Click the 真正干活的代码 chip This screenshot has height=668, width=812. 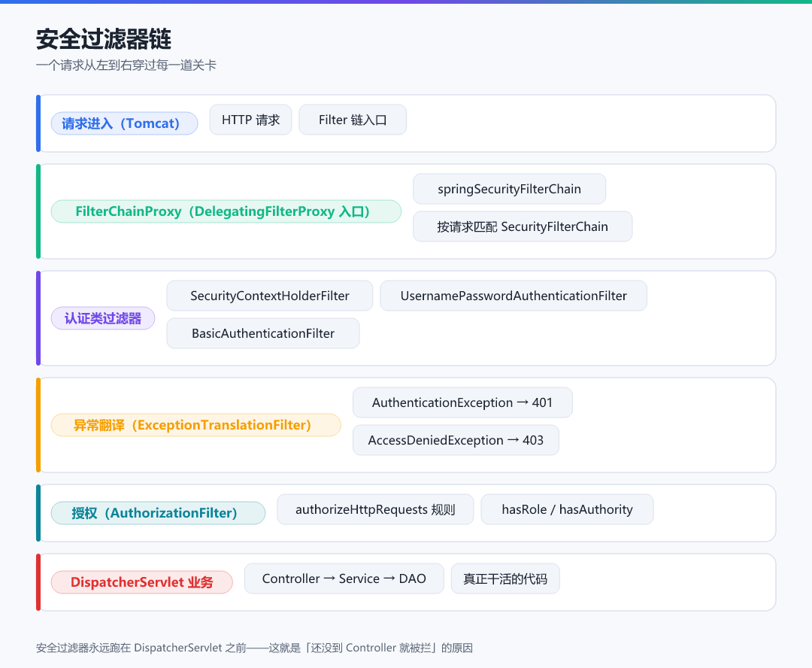[x=505, y=578]
